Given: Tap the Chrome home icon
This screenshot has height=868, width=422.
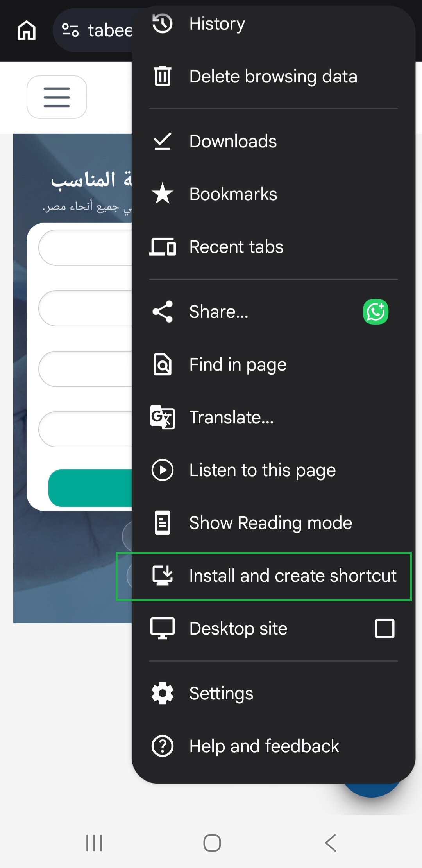Looking at the screenshot, I should [x=27, y=30].
